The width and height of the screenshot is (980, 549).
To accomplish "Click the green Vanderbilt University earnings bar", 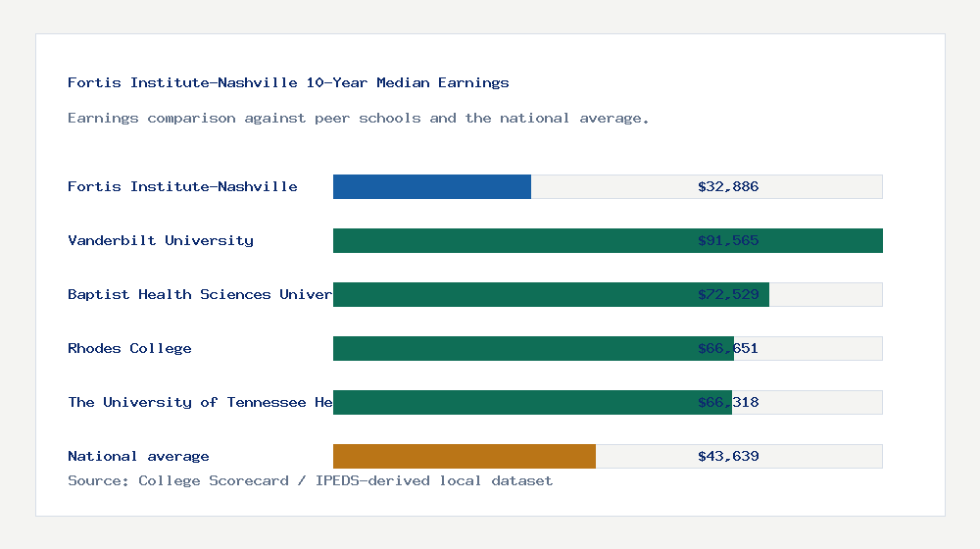I will click(x=608, y=241).
